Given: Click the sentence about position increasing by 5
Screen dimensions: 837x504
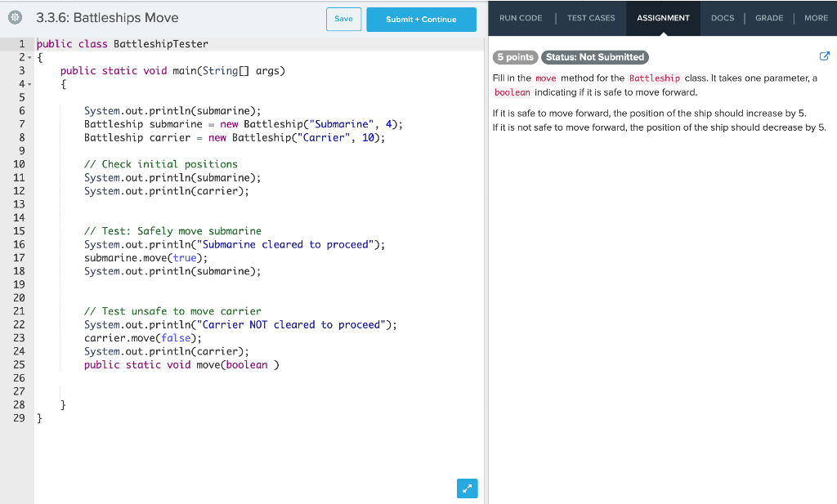Looking at the screenshot, I should (x=650, y=113).
